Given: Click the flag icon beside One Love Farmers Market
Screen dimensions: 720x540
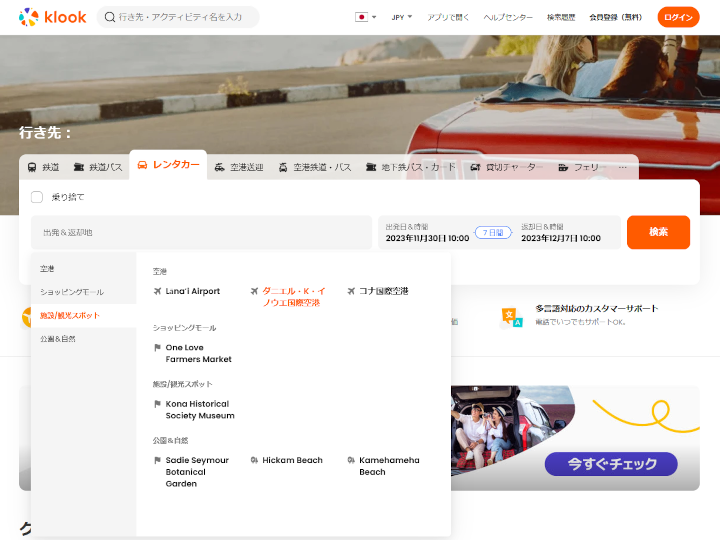Looking at the screenshot, I should [x=157, y=348].
